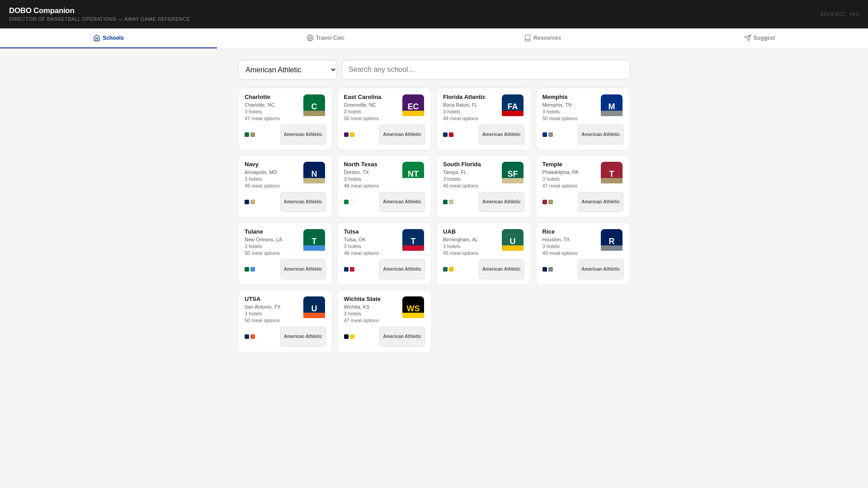
Task: Click Wichita State's yellow color swatch
Action: 352,337
